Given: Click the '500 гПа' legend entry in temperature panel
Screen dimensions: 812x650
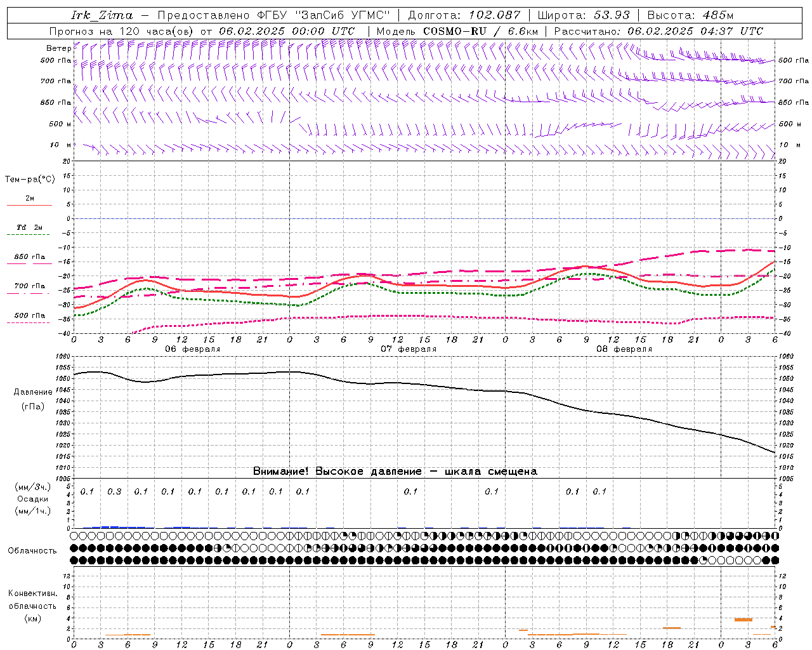Looking at the screenshot, I should [30, 315].
